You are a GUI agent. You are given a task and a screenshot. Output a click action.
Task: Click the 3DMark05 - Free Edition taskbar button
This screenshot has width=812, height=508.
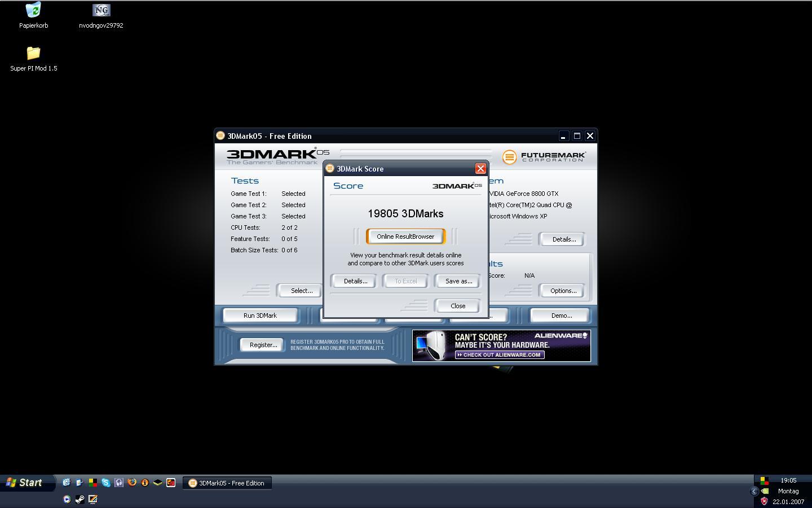pos(227,483)
